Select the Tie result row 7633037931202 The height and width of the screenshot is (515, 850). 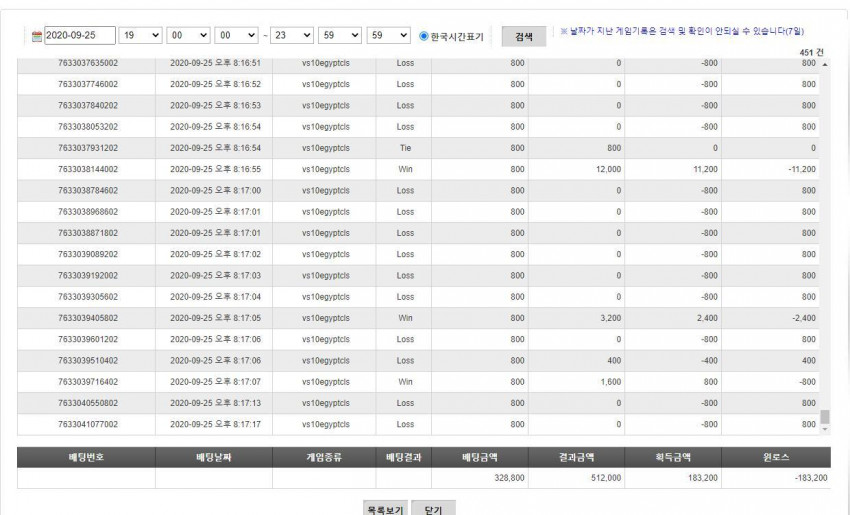click(418, 148)
